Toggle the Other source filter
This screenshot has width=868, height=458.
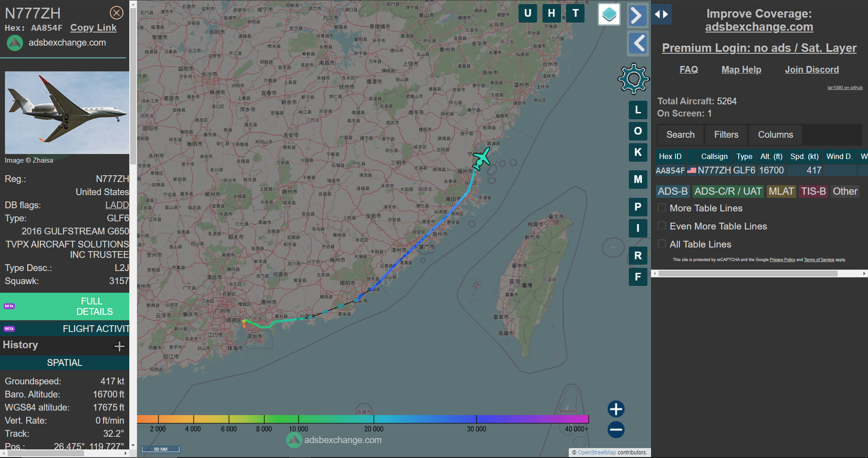pos(845,192)
